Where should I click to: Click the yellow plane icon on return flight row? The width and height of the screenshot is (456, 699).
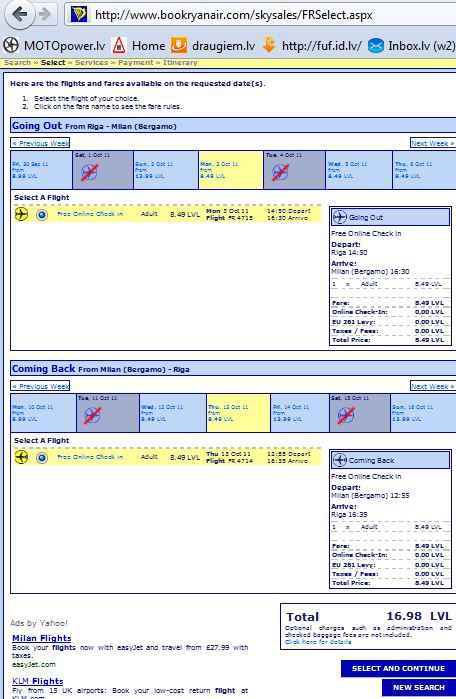21,457
